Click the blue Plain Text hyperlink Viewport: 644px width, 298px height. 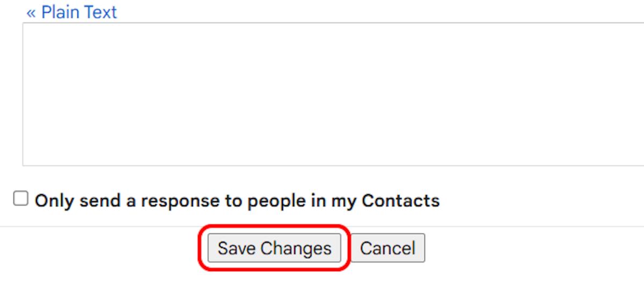pos(72,12)
